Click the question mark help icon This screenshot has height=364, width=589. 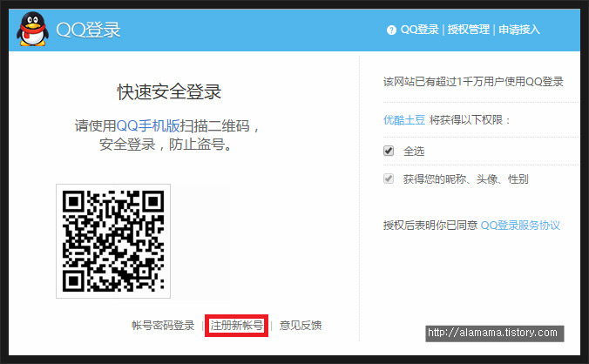pyautogui.click(x=391, y=30)
